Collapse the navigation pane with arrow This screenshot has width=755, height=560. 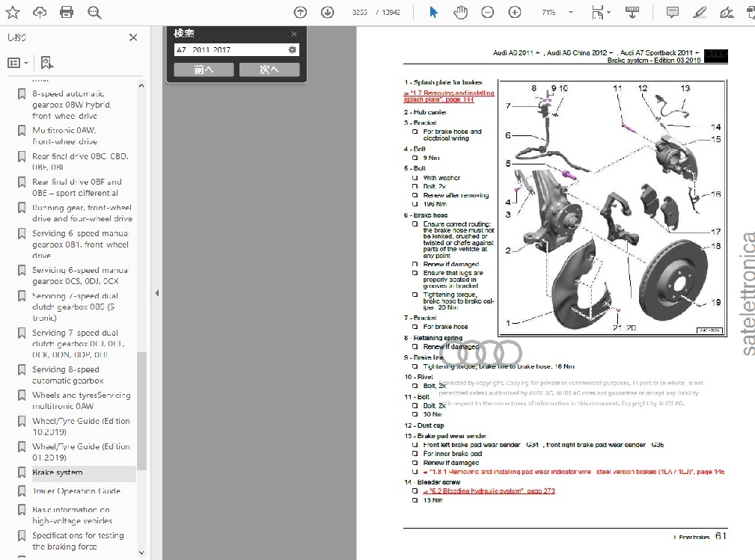[x=157, y=293]
